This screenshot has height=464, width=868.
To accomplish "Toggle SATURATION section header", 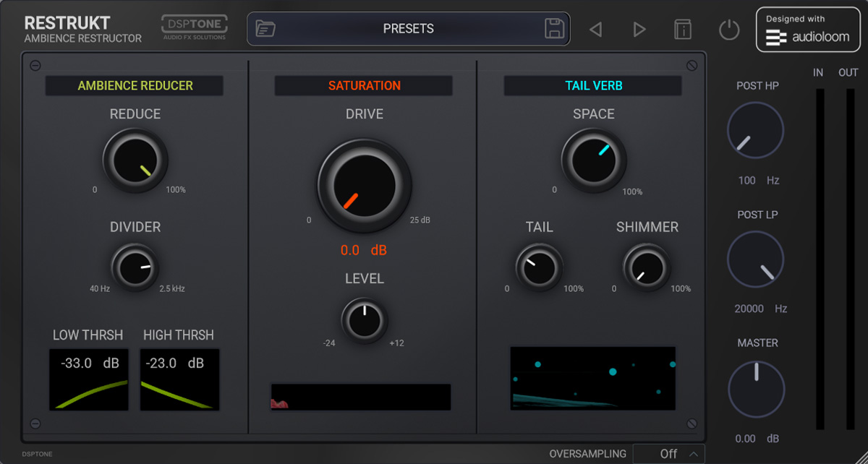I will coord(364,85).
